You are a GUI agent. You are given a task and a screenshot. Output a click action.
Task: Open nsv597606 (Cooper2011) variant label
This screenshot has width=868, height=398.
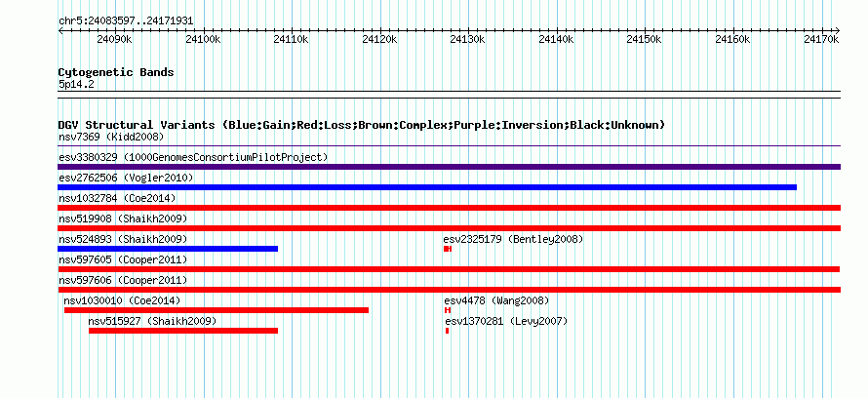[123, 280]
